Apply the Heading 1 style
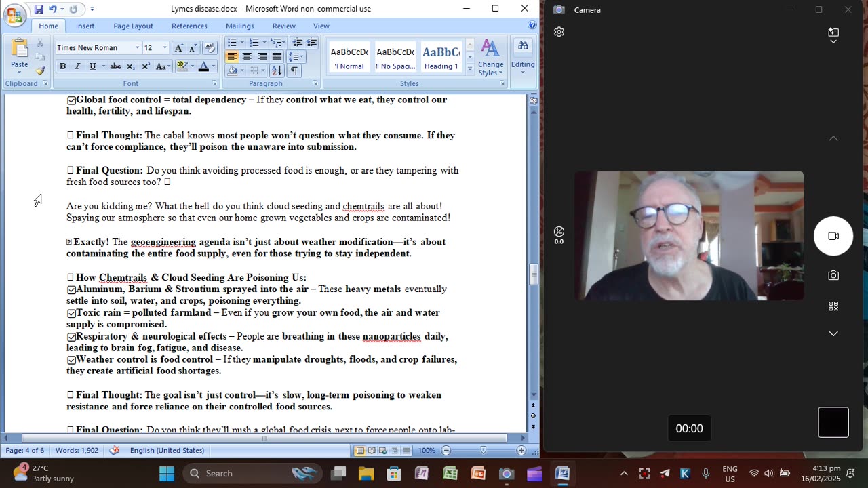The height and width of the screenshot is (488, 868). [441, 57]
